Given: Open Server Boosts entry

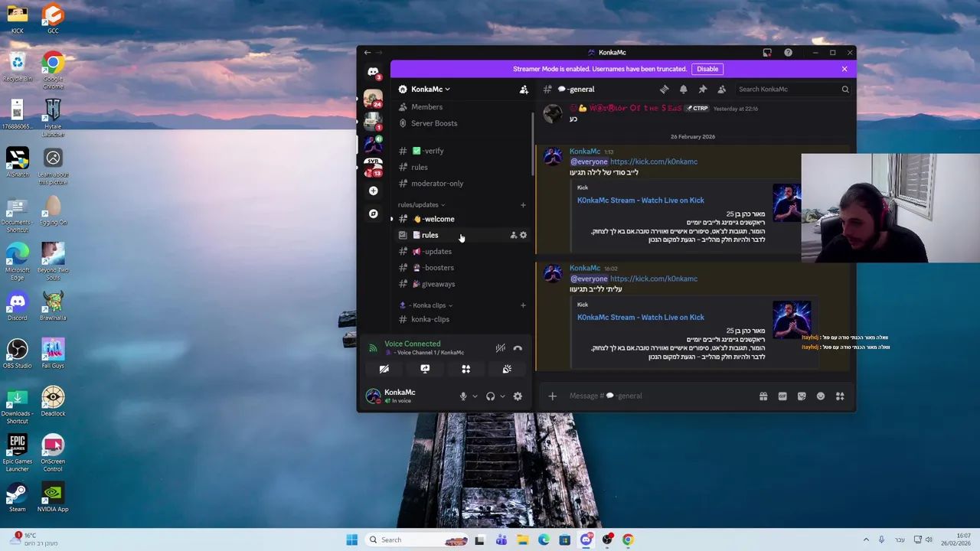Looking at the screenshot, I should tap(461, 123).
